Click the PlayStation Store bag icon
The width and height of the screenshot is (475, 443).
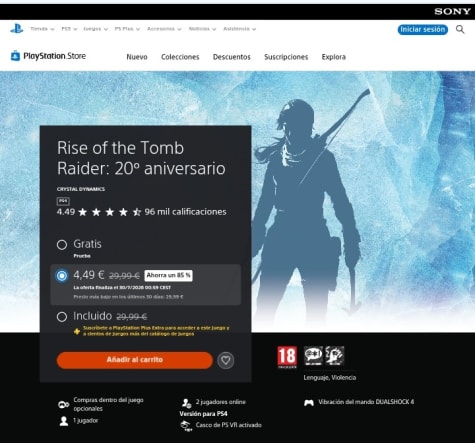(x=15, y=56)
